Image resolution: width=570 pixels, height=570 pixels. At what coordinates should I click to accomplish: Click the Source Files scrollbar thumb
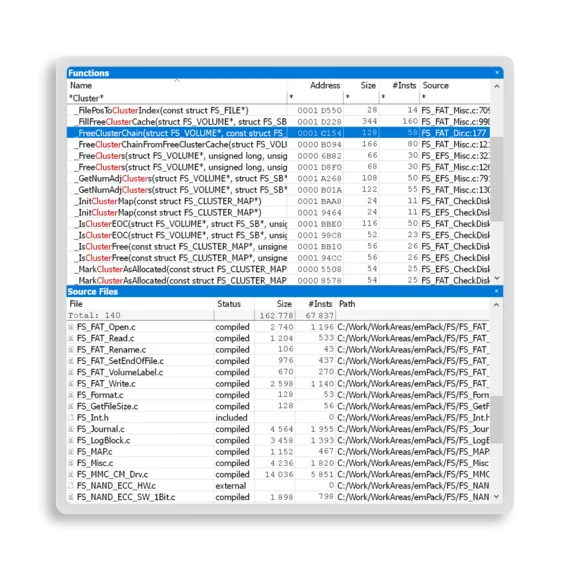(497, 420)
